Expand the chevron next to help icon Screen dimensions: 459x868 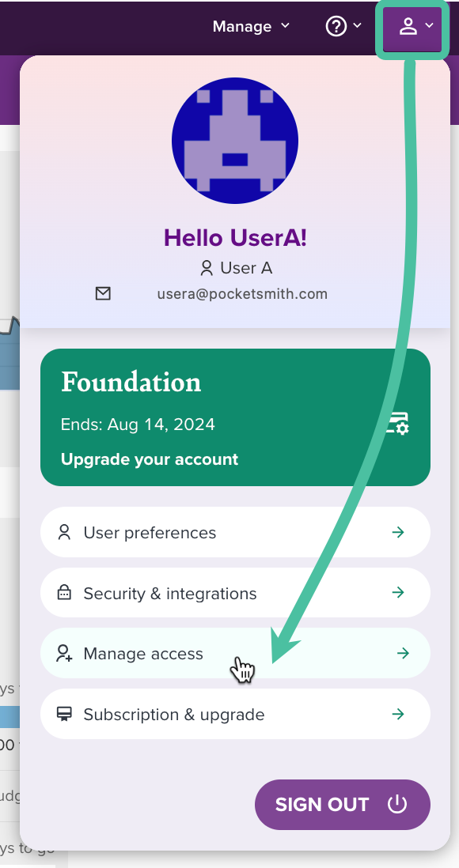tap(358, 25)
